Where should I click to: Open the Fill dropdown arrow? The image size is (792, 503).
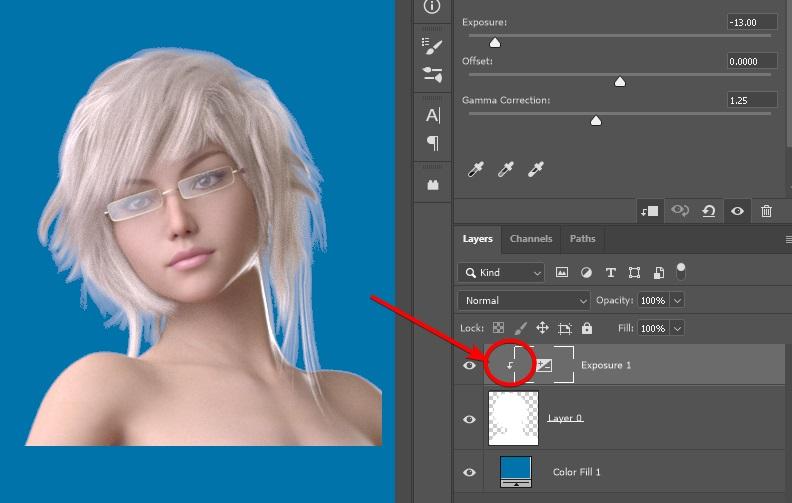coord(677,328)
